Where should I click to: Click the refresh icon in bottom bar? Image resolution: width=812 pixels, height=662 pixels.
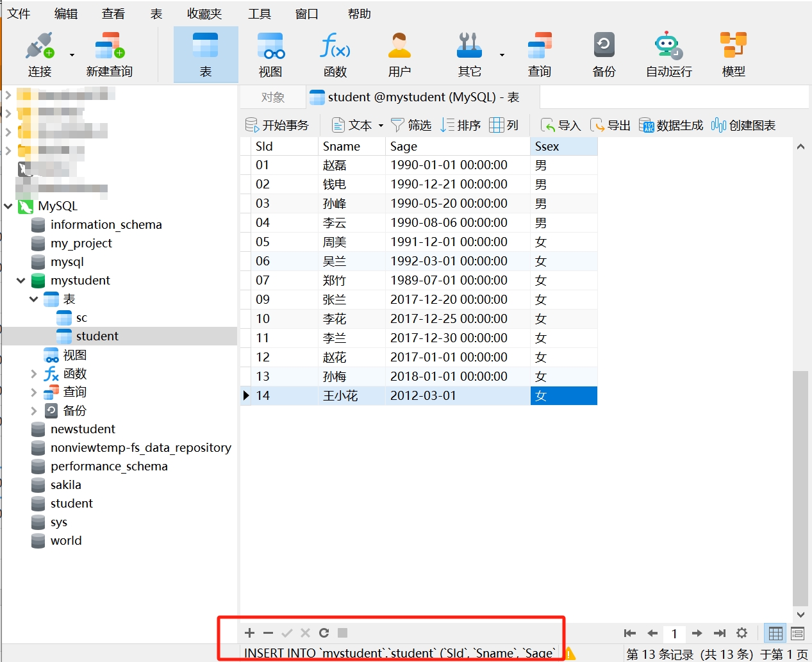pyautogui.click(x=324, y=633)
